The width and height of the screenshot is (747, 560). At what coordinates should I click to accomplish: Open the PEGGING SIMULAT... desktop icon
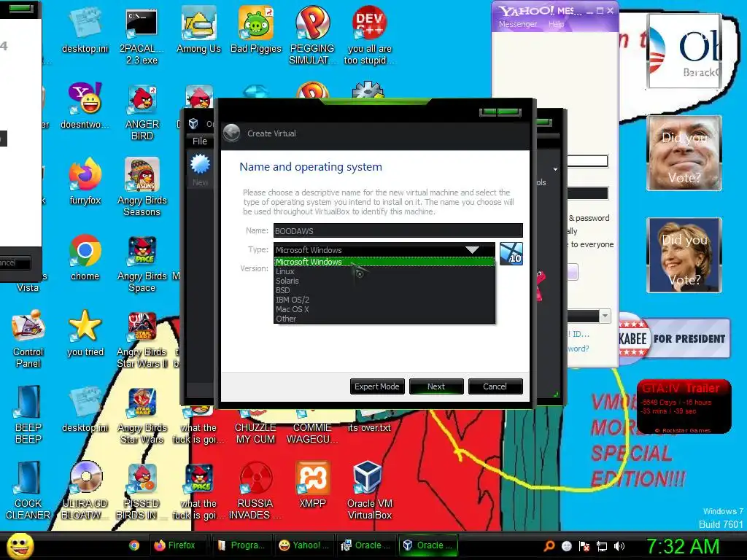point(312,36)
